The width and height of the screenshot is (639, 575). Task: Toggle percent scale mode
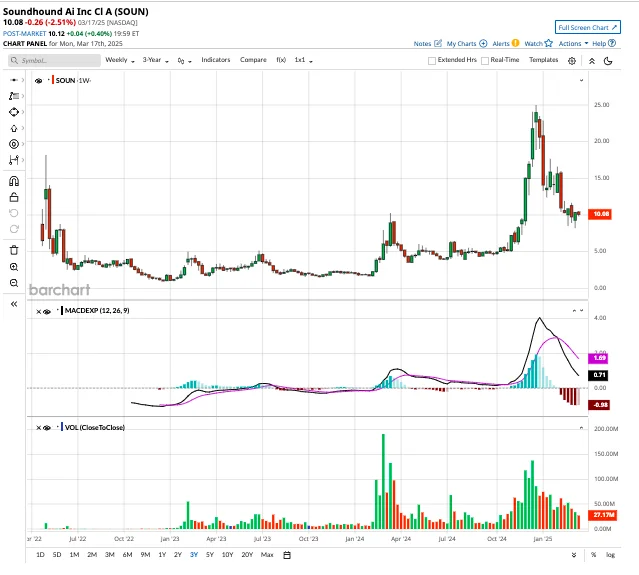click(593, 555)
